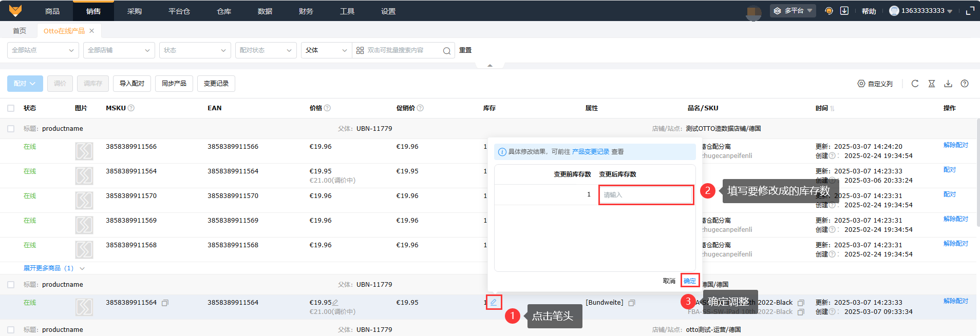
Task: Click the 变更后库存数 input field
Action: point(646,195)
